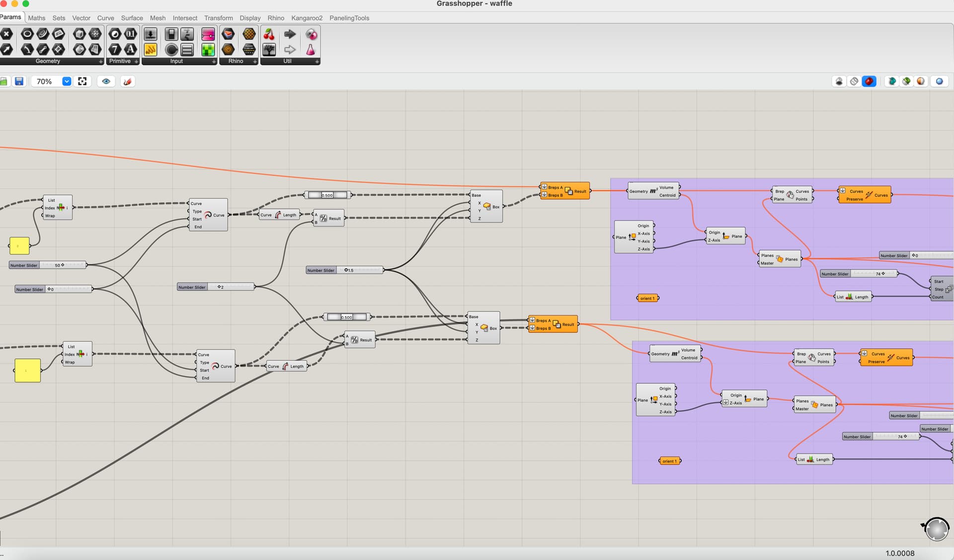Switch to the Maths tab
This screenshot has width=954, height=560.
pyautogui.click(x=37, y=18)
